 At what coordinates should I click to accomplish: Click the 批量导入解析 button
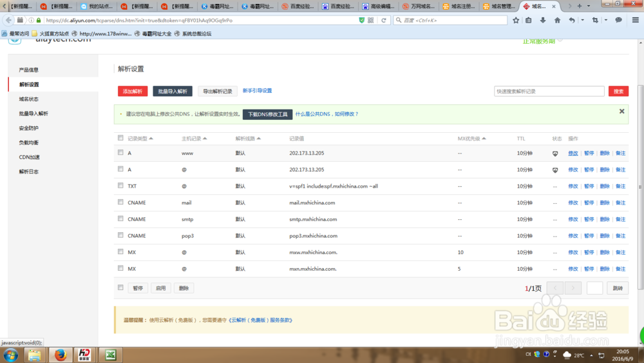(173, 92)
